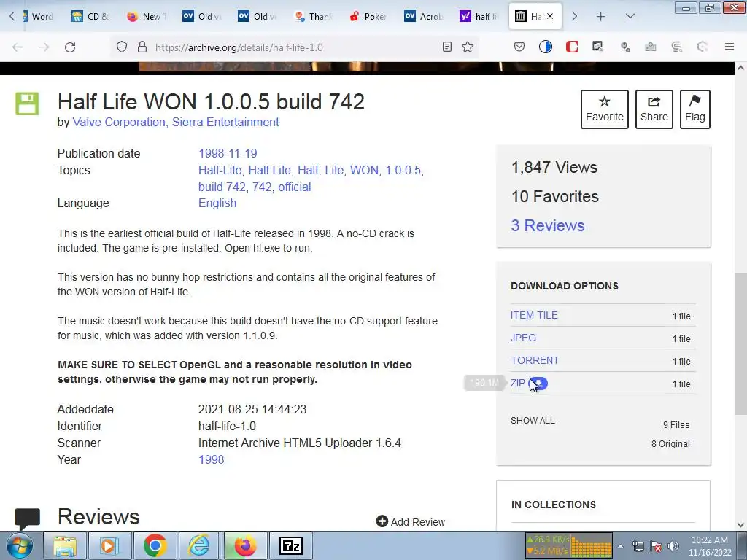Click the Firefox taskbar button
747x560 pixels.
click(245, 546)
